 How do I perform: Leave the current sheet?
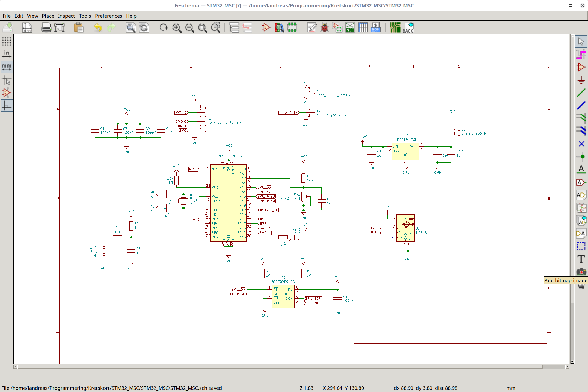[x=247, y=27]
